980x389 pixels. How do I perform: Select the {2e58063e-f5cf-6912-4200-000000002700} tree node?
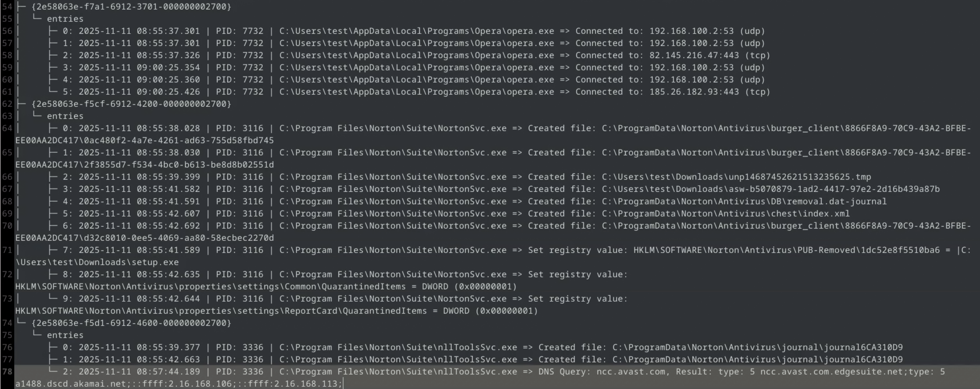(x=131, y=104)
